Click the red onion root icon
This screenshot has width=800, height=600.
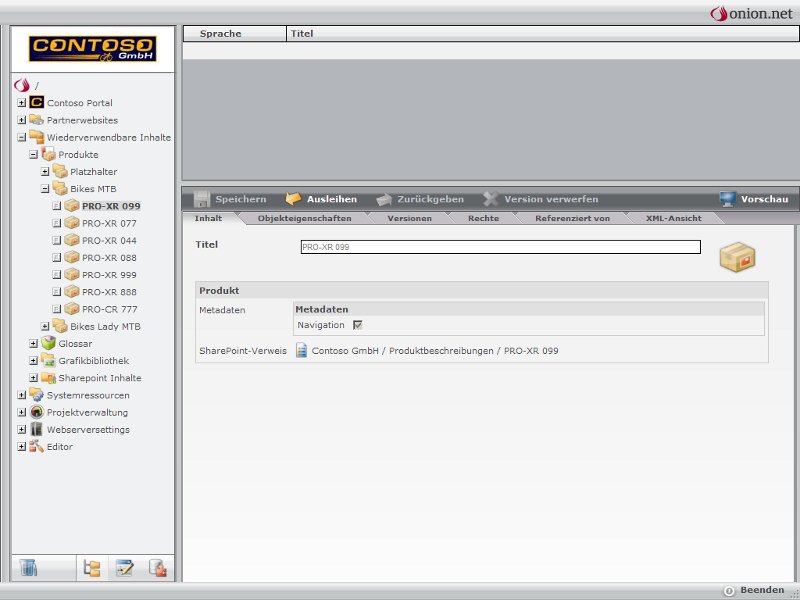(x=22, y=86)
